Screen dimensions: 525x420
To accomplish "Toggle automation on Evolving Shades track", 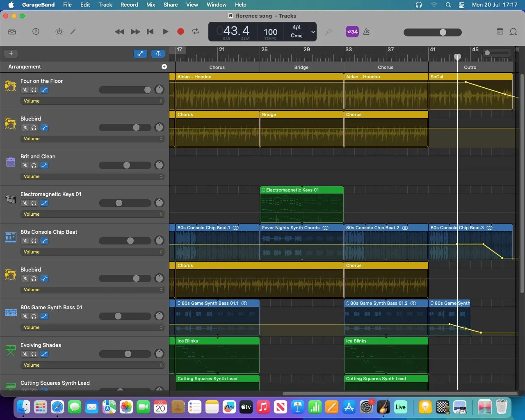I will tap(44, 354).
